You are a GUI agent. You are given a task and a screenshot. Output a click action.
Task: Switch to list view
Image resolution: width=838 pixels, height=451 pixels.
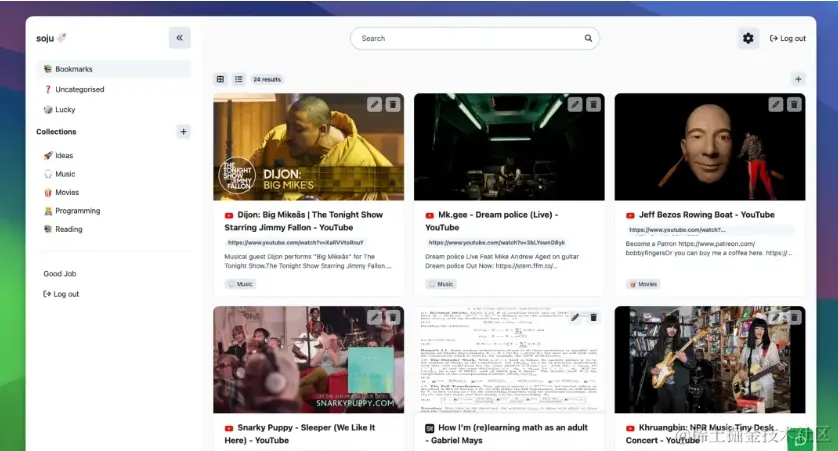coord(238,79)
